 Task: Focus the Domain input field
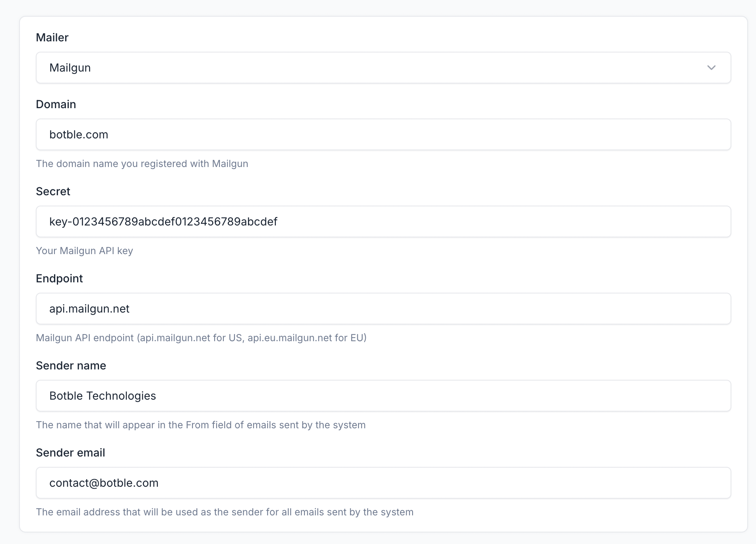[383, 134]
